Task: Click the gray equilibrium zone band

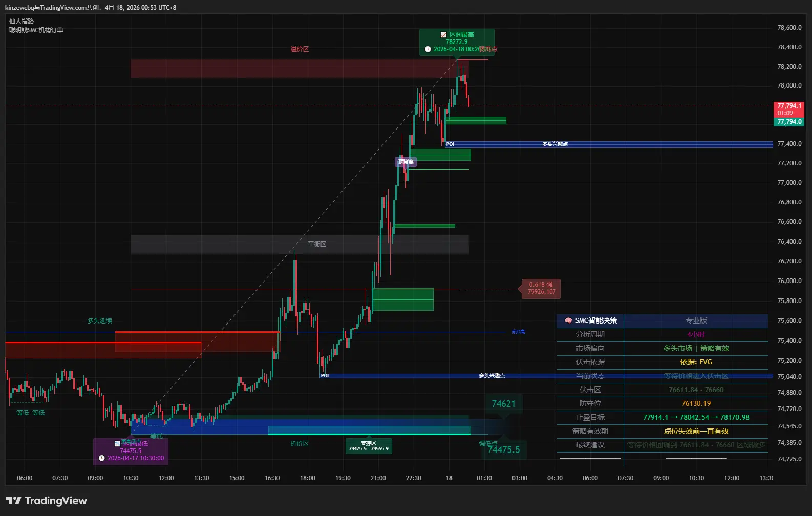Action: pos(300,245)
